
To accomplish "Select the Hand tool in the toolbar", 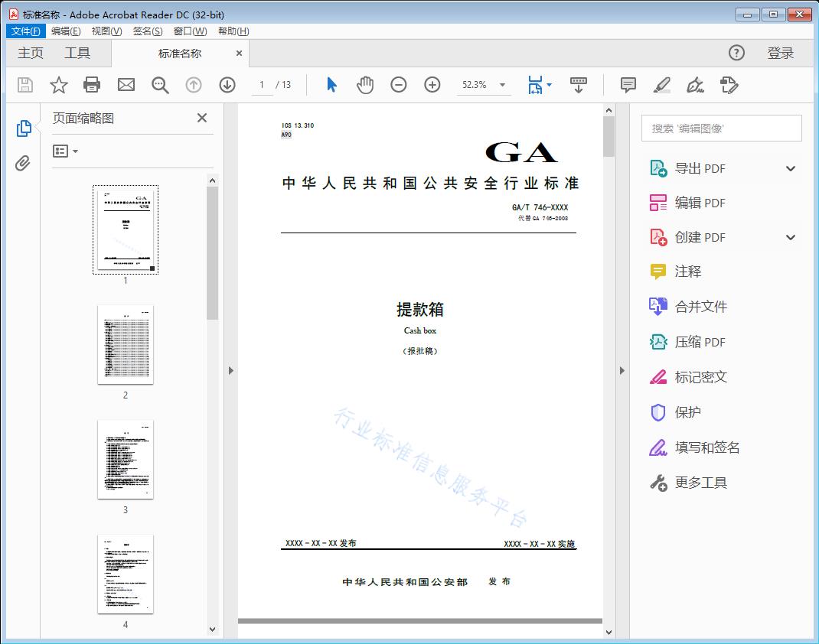I will 365,85.
